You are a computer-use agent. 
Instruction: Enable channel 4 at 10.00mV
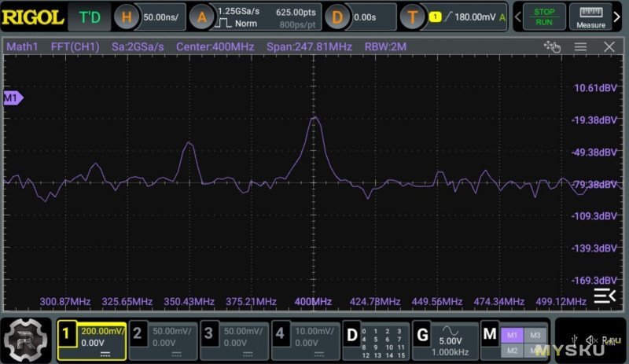pos(305,340)
